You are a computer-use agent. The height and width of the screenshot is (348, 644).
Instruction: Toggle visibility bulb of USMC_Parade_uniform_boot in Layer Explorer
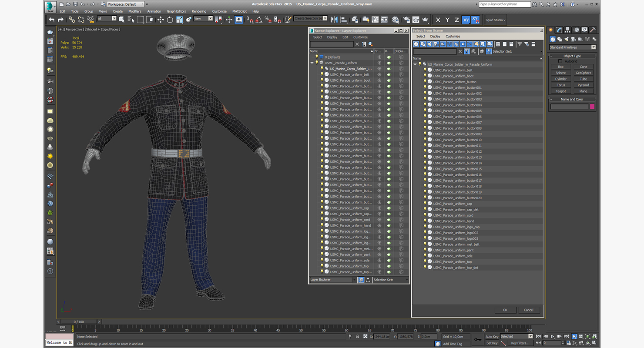click(x=322, y=80)
